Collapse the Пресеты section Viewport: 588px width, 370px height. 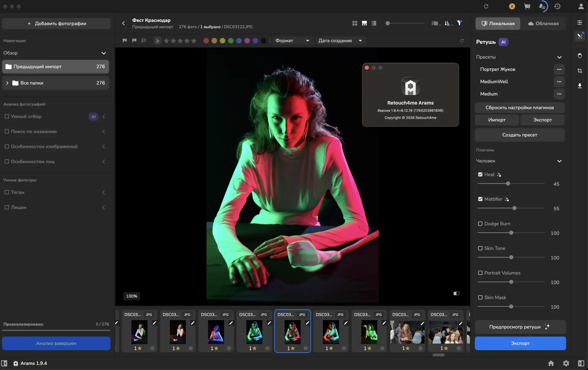pyautogui.click(x=559, y=57)
